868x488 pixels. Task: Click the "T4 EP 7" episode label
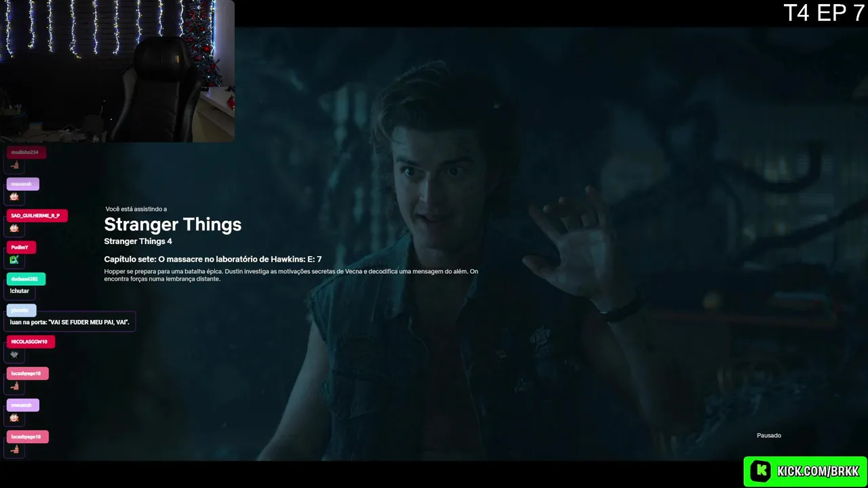(x=824, y=13)
